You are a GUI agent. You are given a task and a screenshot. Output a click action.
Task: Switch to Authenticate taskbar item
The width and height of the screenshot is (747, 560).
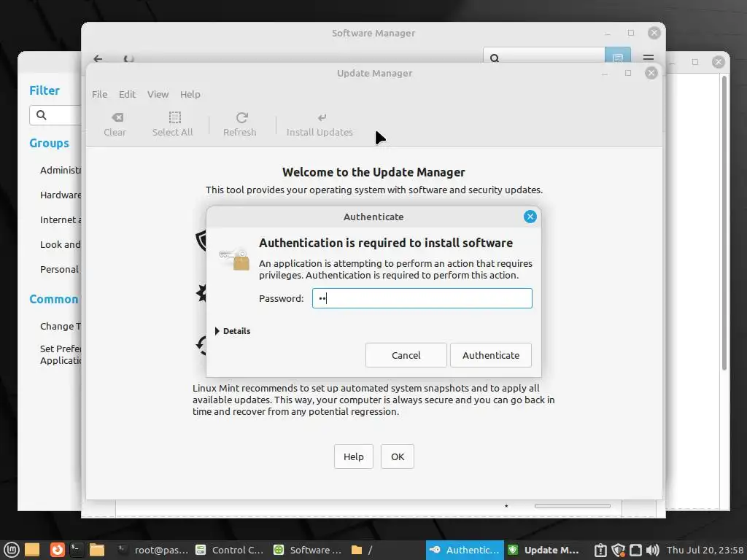tap(465, 550)
